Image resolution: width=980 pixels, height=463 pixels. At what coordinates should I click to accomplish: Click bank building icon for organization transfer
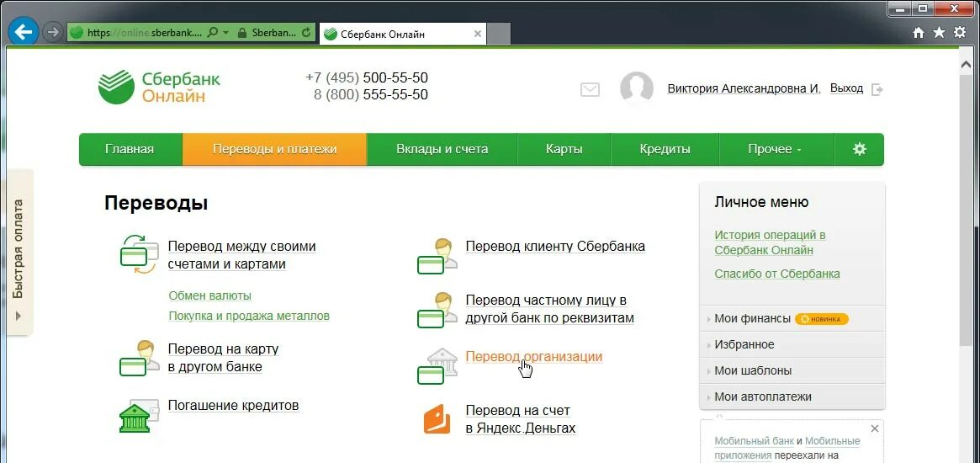point(437,365)
